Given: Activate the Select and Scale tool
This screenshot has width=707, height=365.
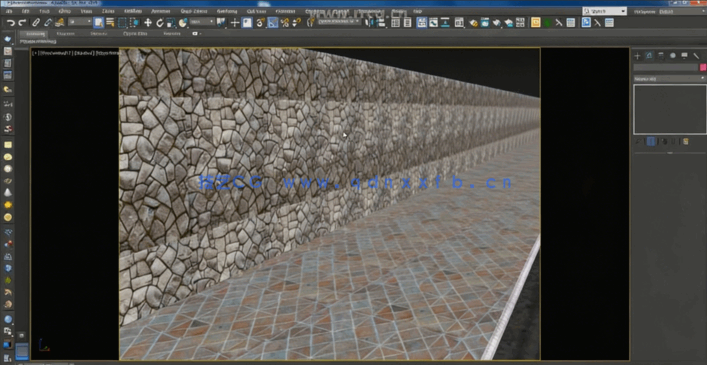Looking at the screenshot, I should pyautogui.click(x=171, y=23).
